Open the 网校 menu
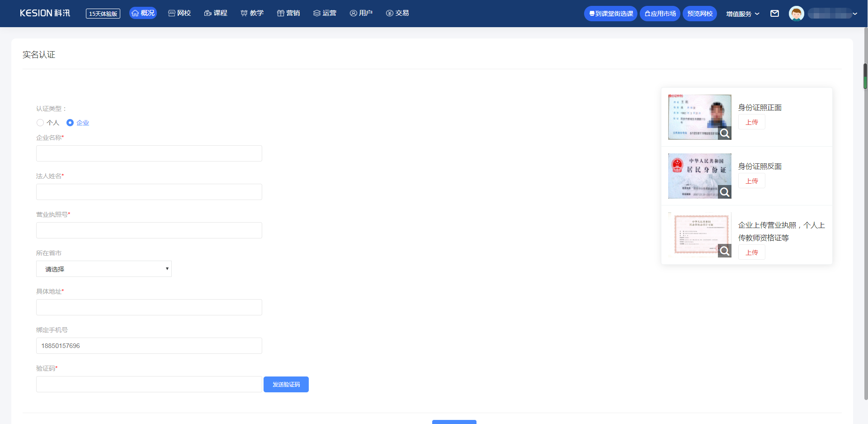The height and width of the screenshot is (424, 868). point(179,13)
